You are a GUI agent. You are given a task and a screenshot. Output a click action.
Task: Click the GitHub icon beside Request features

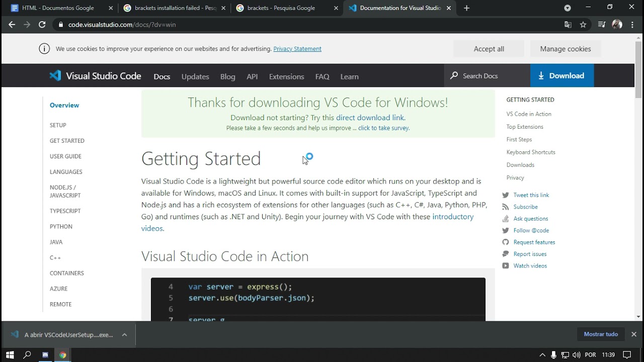506,242
